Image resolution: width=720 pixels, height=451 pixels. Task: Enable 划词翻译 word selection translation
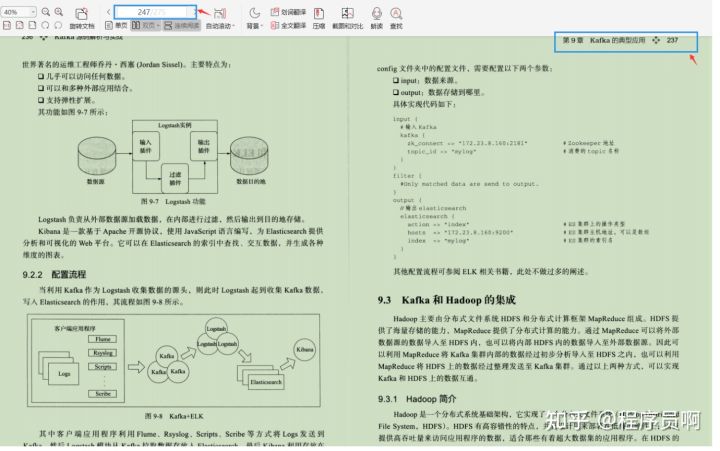click(x=288, y=12)
